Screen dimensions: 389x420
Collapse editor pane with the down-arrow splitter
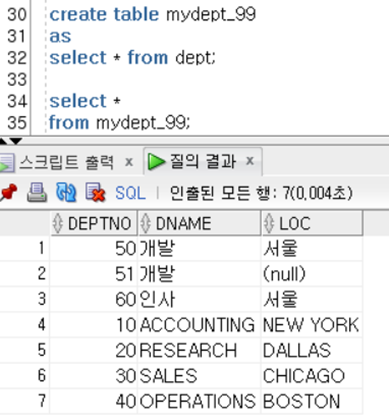coord(16,141)
